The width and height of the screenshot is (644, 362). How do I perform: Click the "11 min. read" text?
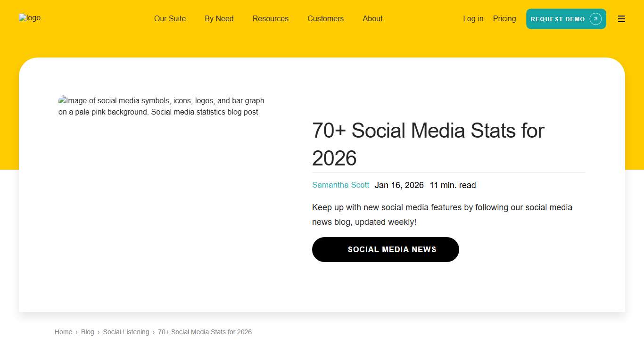click(452, 185)
